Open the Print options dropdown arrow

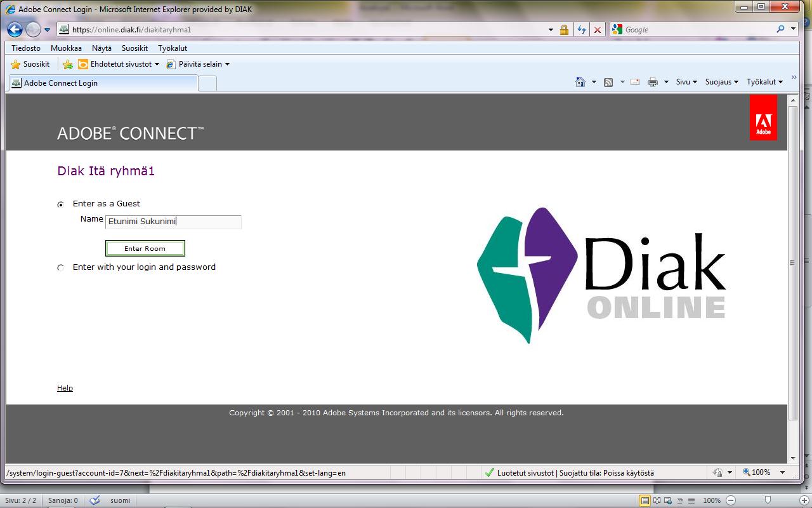click(x=666, y=82)
